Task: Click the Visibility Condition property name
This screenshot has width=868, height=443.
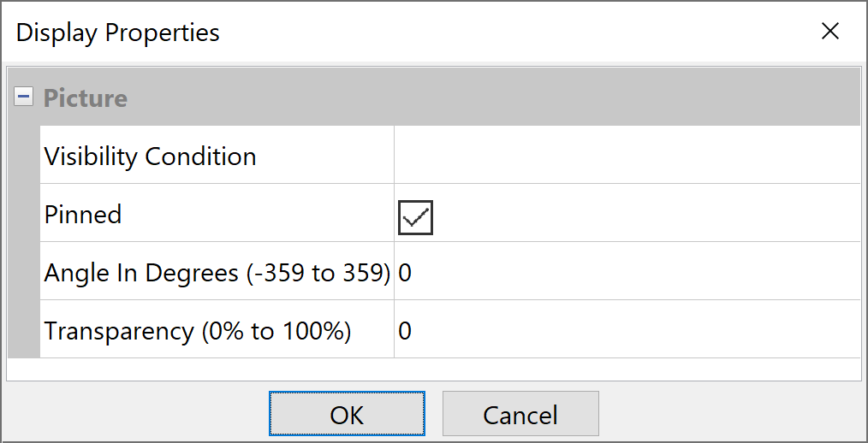Action: pyautogui.click(x=150, y=157)
